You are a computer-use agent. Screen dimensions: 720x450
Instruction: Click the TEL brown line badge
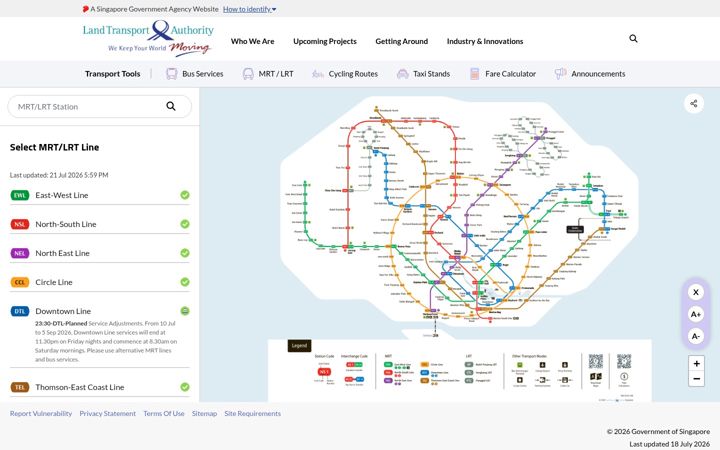(20, 387)
